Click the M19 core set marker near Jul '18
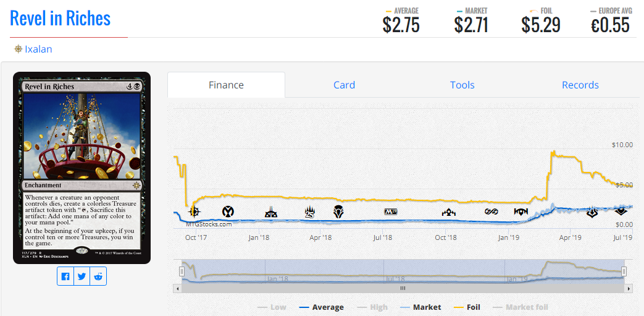 click(x=391, y=212)
